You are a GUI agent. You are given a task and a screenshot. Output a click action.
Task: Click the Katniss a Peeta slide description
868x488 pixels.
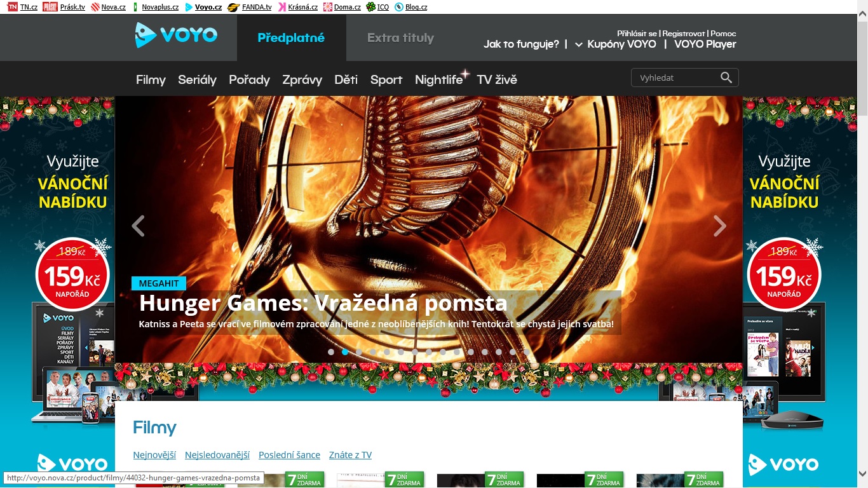tap(376, 324)
